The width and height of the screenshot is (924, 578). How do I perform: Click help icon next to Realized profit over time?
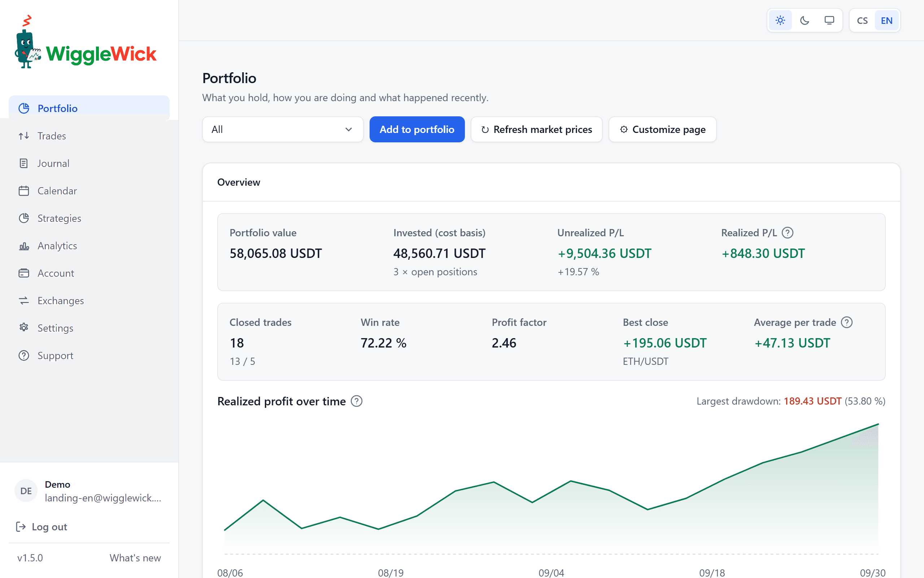(x=356, y=401)
